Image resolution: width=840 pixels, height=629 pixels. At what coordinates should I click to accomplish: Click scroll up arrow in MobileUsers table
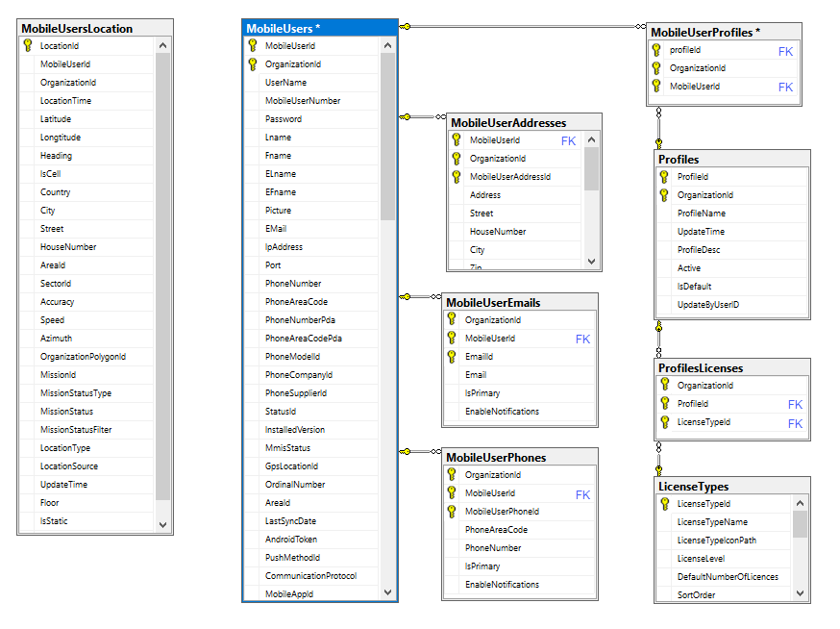click(387, 45)
